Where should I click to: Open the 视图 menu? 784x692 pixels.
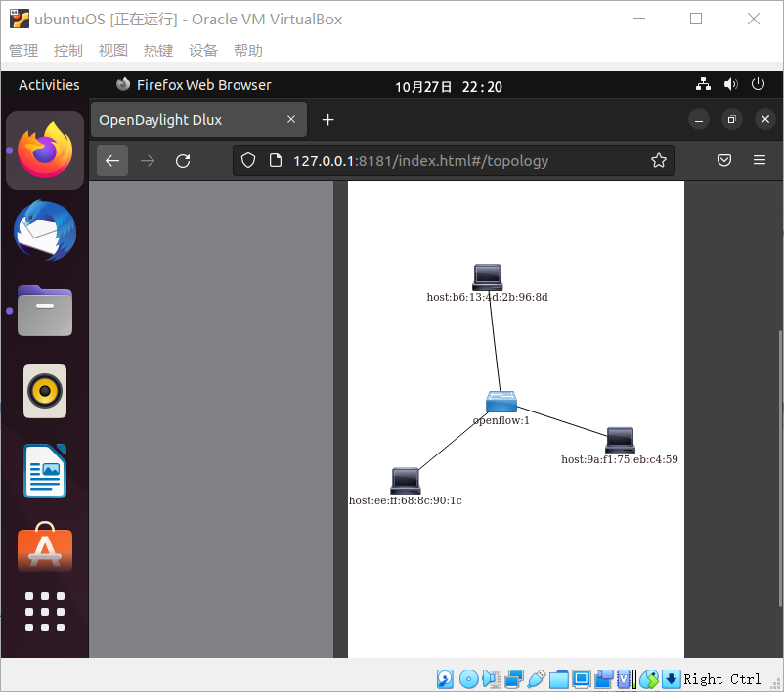tap(113, 51)
